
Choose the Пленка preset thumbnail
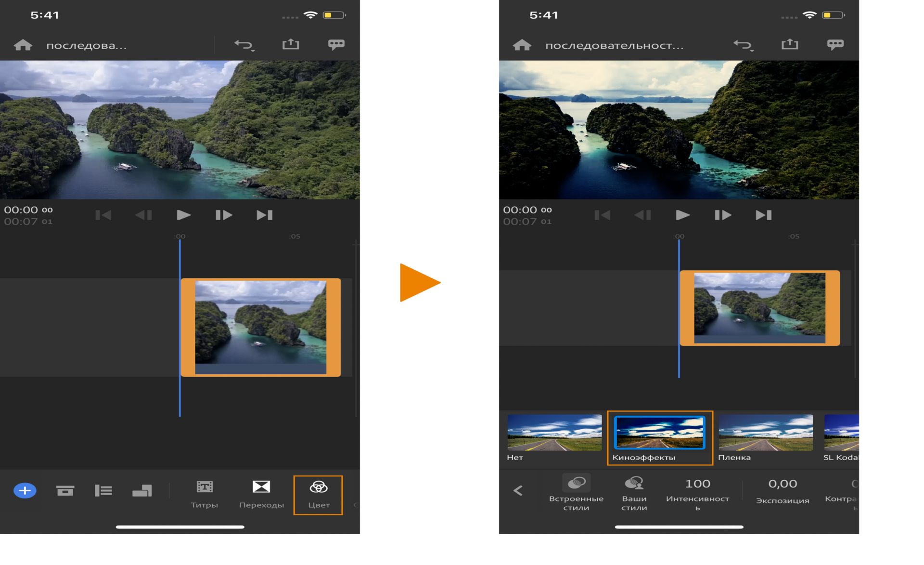[x=765, y=433]
